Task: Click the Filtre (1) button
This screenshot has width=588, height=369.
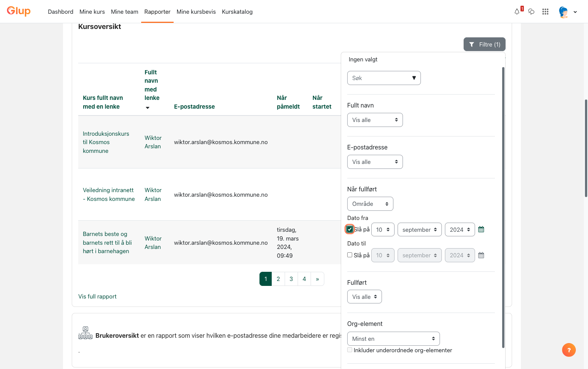Action: [485, 44]
